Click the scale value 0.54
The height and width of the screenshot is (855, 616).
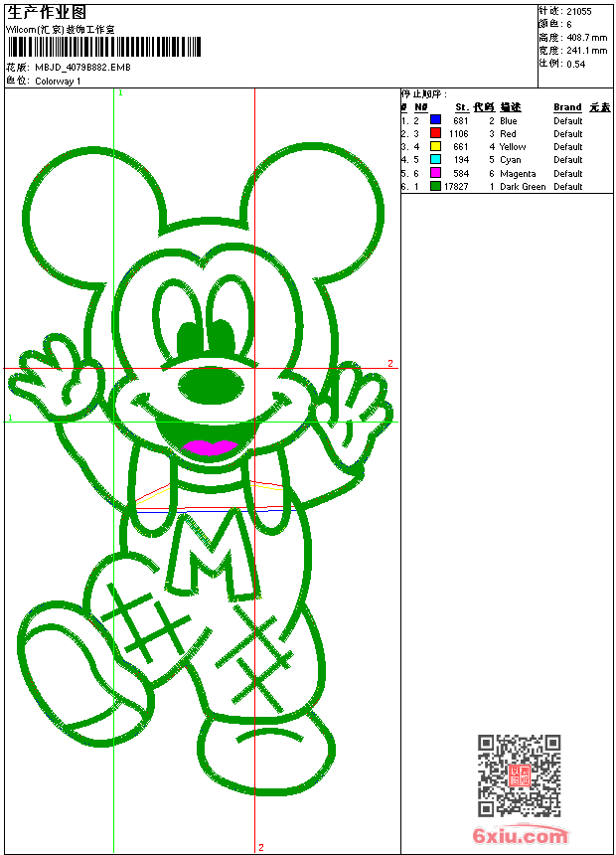pos(575,65)
